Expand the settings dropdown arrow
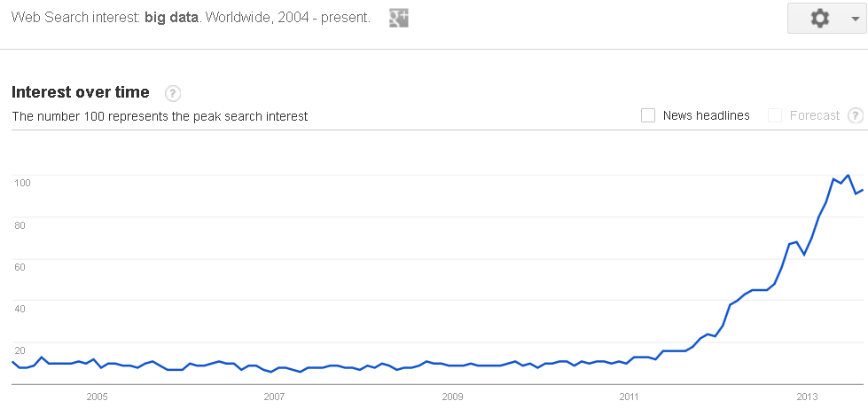The height and width of the screenshot is (409, 868). tap(854, 19)
